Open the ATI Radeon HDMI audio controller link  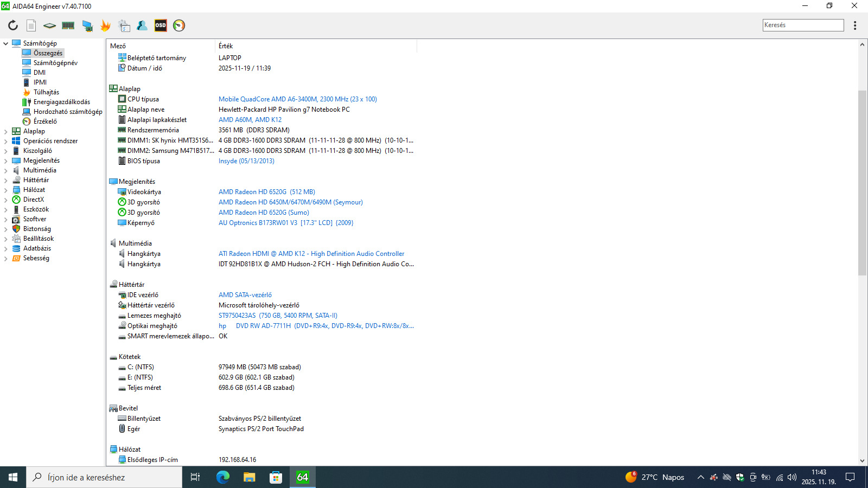(311, 254)
